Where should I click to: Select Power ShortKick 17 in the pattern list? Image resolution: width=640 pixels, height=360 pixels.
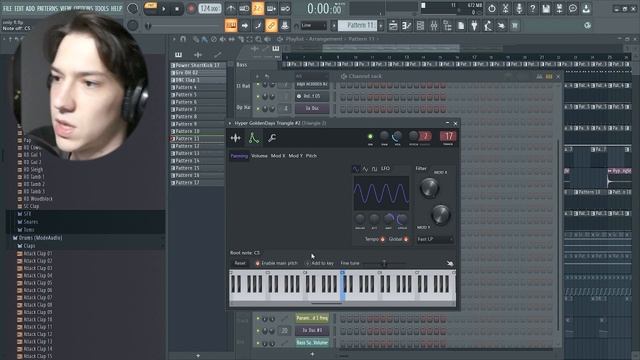point(198,65)
